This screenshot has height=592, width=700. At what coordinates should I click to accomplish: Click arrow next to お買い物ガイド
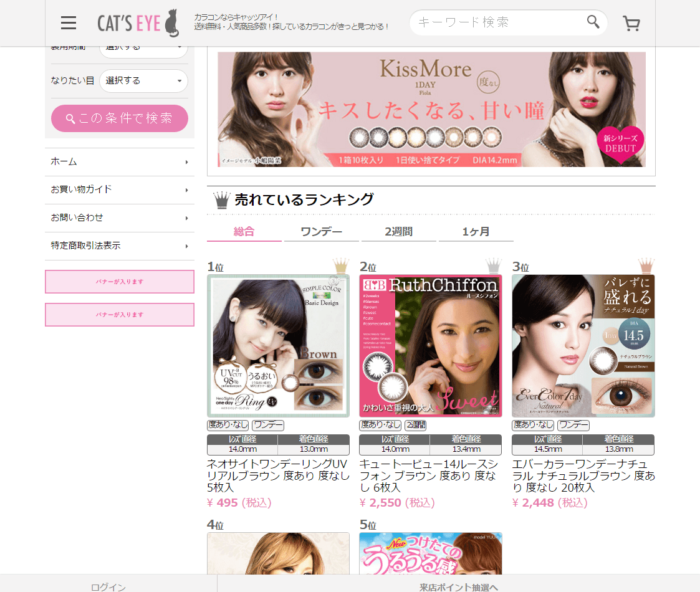coord(186,190)
